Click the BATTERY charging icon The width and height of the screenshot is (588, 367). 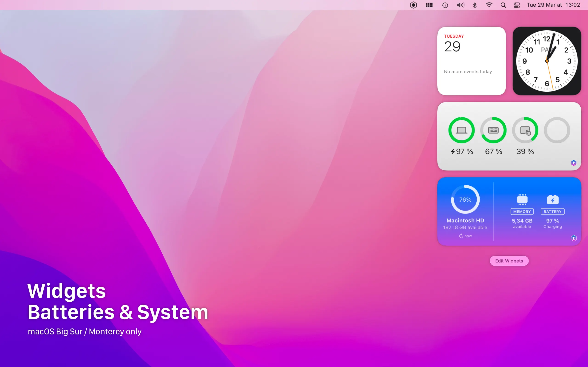(553, 200)
